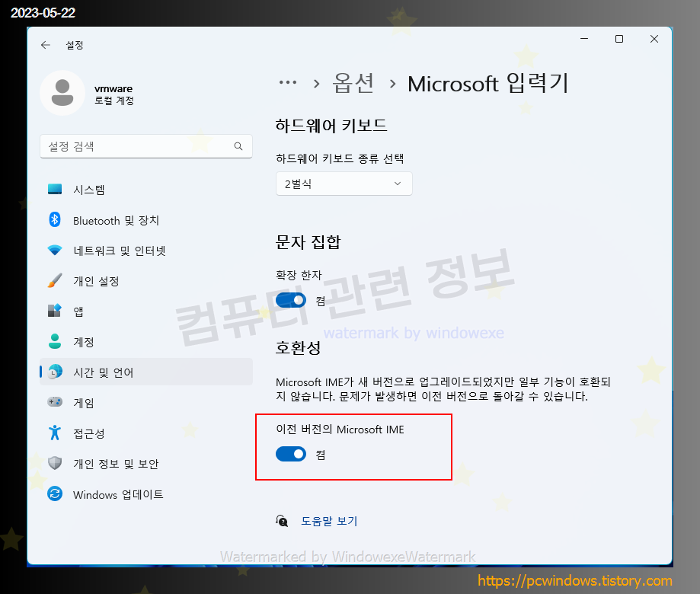Click 하드웨어 키보드 종류 선택 label

(340, 158)
